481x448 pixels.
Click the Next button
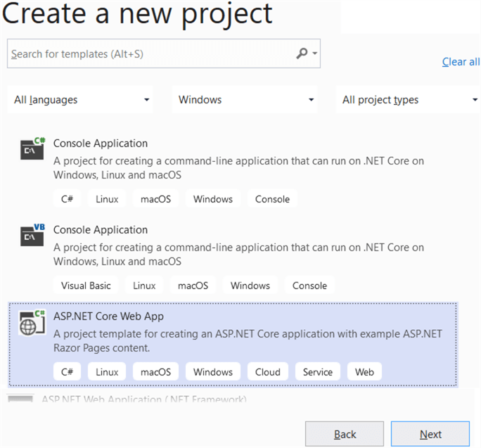coord(430,434)
